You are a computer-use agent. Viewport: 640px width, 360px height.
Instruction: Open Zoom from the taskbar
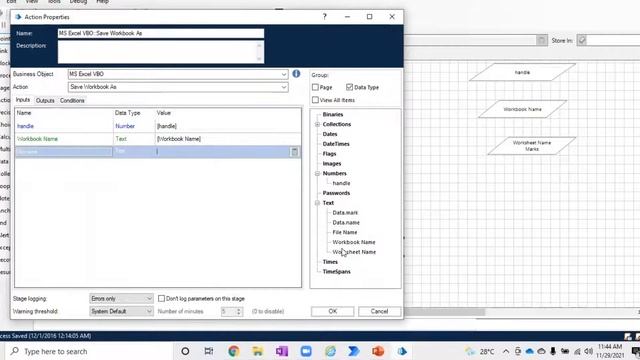coord(306,351)
